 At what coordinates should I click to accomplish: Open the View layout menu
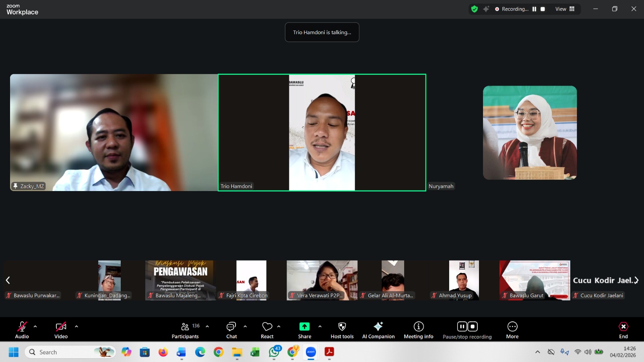[x=565, y=9]
